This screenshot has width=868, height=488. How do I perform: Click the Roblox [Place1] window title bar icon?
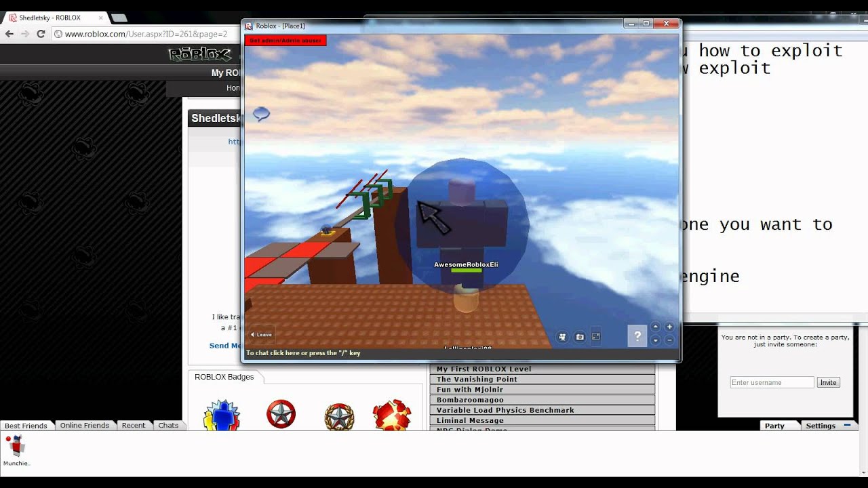249,26
